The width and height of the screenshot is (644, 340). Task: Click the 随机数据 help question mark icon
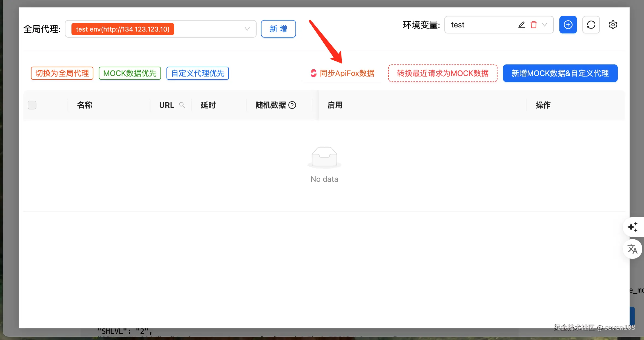click(x=292, y=105)
